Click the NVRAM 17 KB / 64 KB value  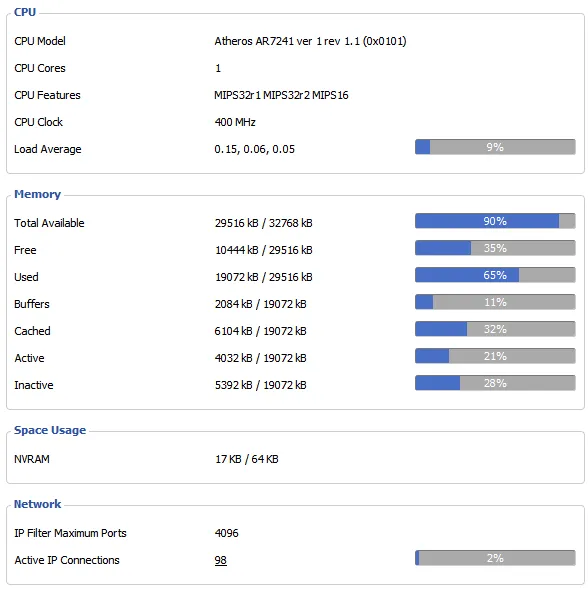click(x=246, y=459)
